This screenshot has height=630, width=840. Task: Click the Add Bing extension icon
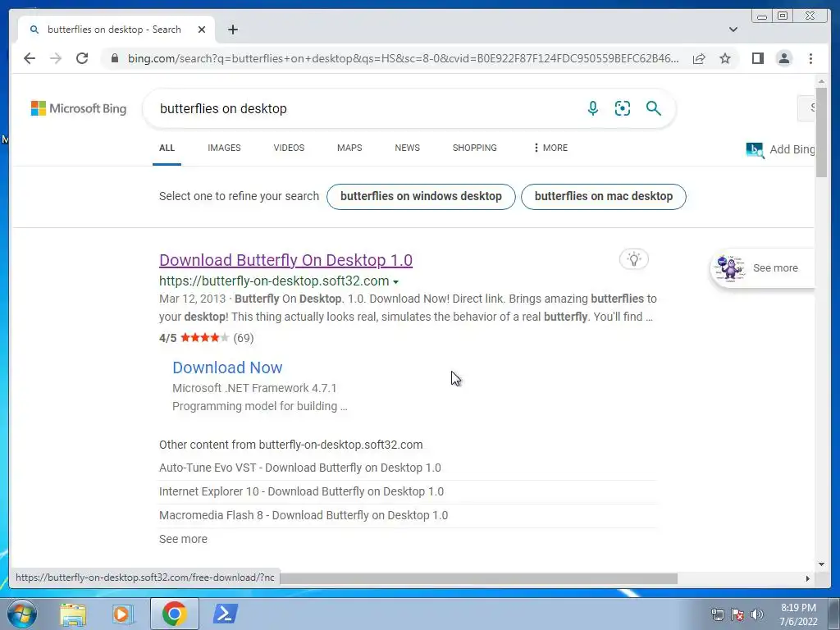tap(755, 149)
